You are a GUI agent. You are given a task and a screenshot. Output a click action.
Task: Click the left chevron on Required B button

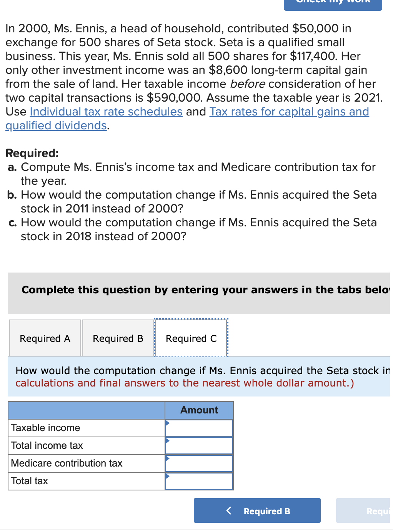228,511
